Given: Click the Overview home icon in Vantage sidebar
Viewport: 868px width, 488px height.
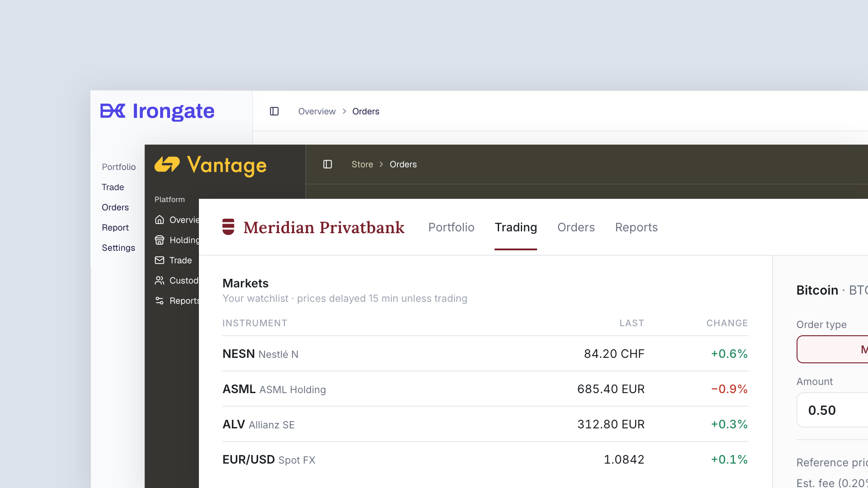Looking at the screenshot, I should (160, 220).
